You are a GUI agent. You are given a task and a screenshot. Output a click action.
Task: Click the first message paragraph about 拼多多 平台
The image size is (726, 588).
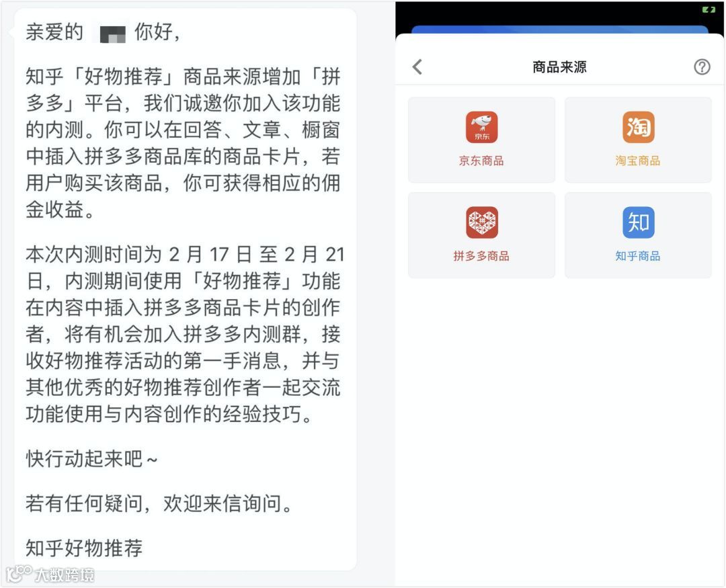(x=183, y=143)
